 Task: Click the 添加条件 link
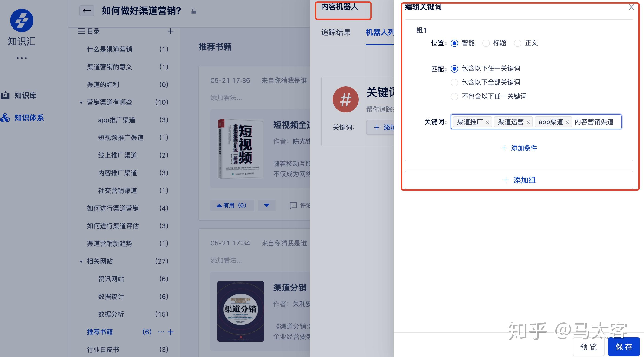point(519,148)
